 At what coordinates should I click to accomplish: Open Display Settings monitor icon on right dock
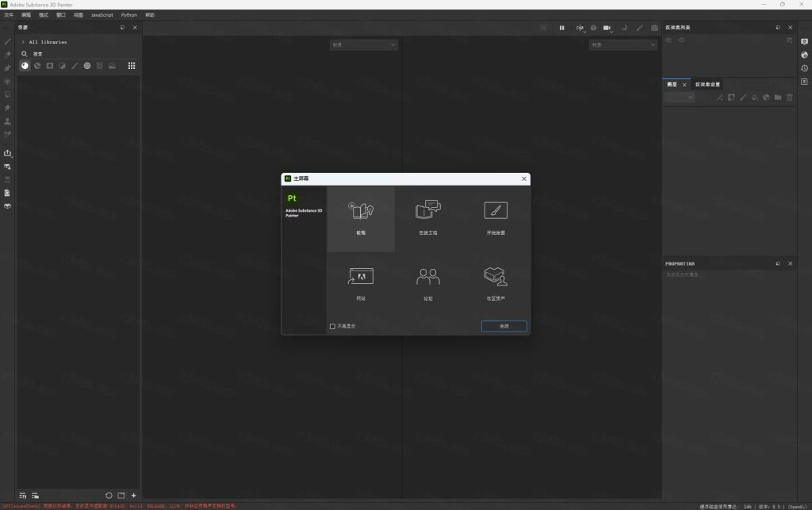[x=804, y=41]
